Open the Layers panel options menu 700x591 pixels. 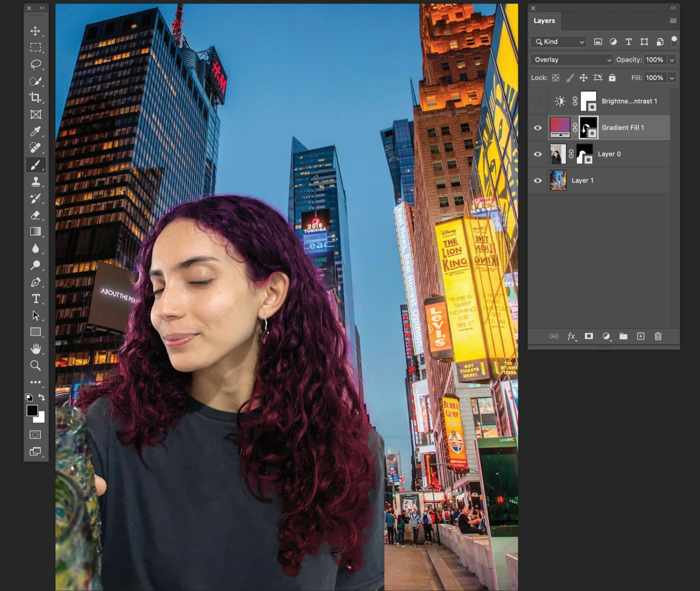(673, 21)
